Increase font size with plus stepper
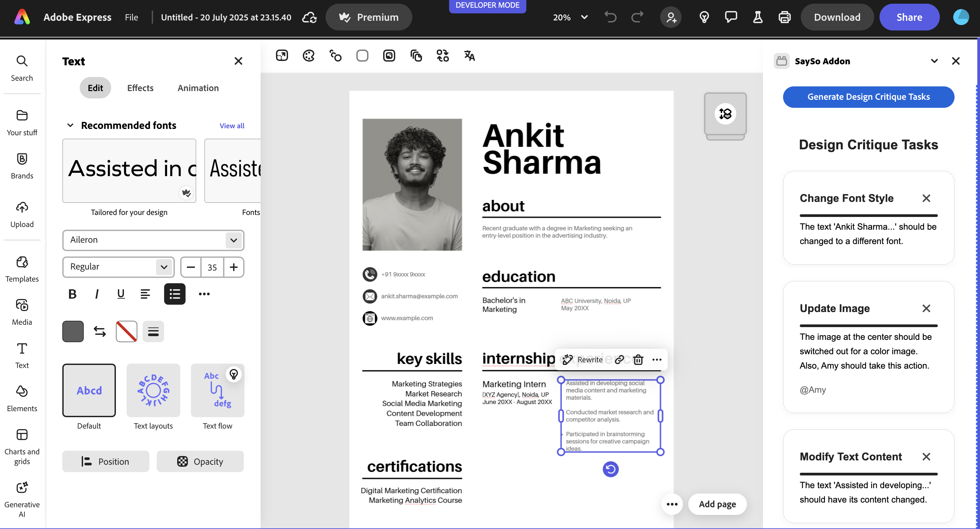This screenshot has height=529, width=980. click(x=233, y=267)
